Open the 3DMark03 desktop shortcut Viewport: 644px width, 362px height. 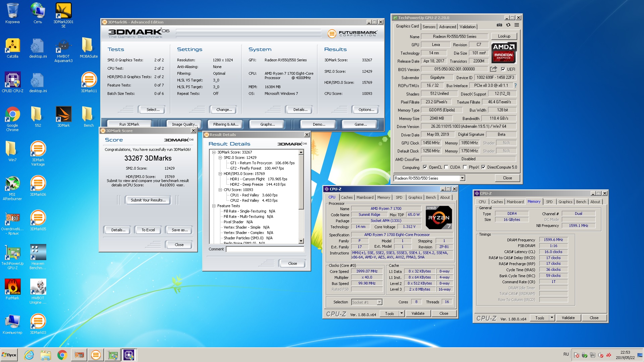tap(38, 324)
